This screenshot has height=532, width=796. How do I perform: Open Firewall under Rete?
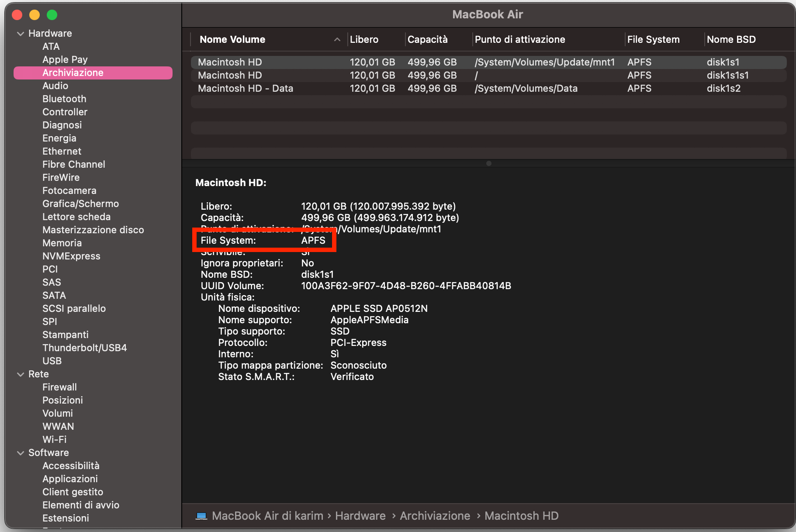pyautogui.click(x=59, y=387)
